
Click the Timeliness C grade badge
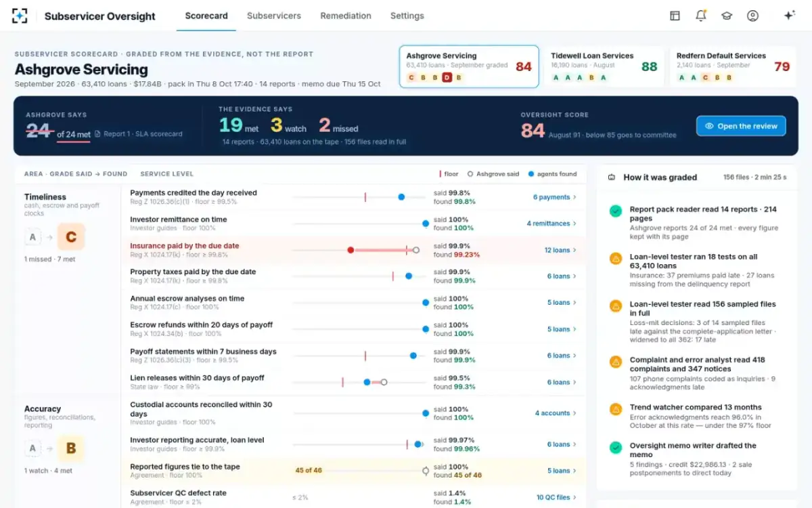71,237
